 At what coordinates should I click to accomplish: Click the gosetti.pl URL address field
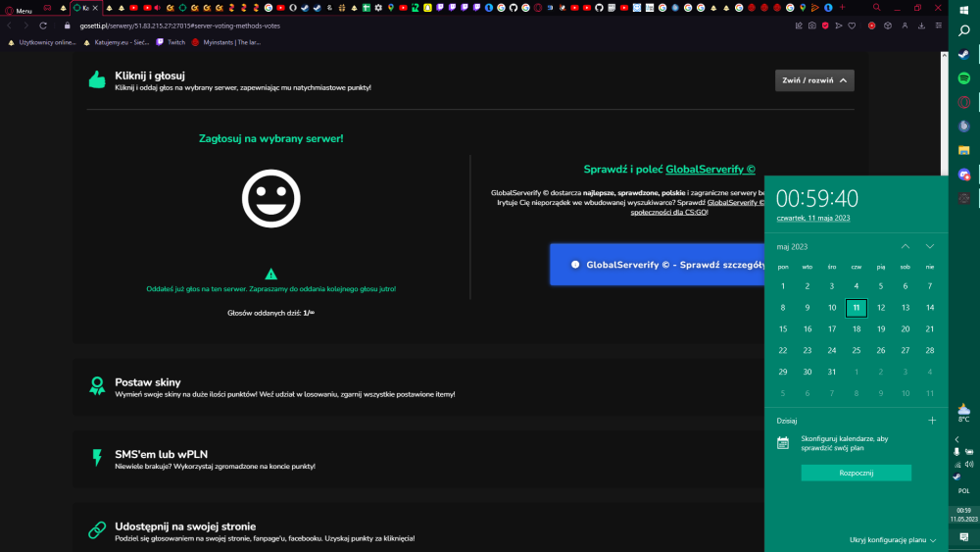[x=180, y=25]
